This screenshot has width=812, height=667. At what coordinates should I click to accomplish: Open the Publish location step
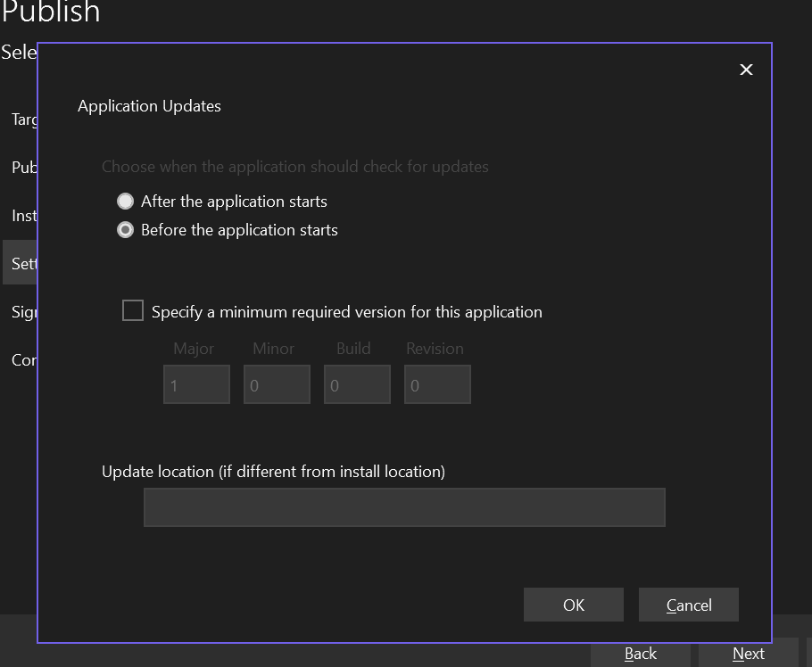pos(22,167)
